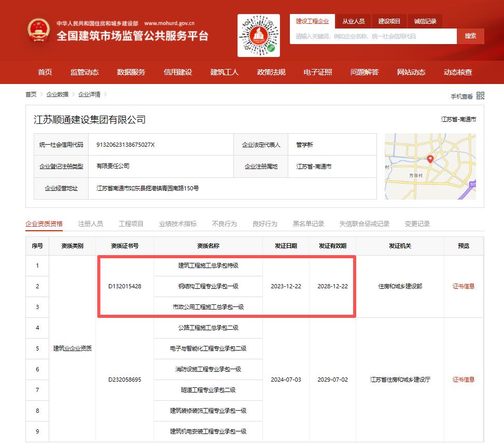The image size is (504, 448).
Task: Click the QR code image in header
Action: point(258,36)
